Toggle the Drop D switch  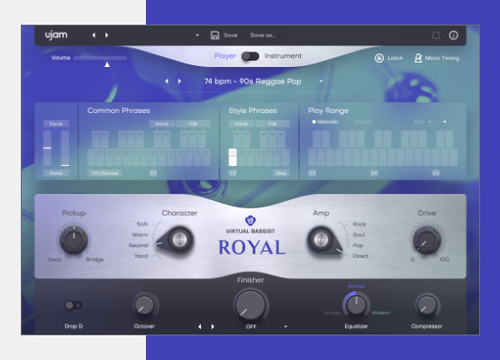(74, 305)
